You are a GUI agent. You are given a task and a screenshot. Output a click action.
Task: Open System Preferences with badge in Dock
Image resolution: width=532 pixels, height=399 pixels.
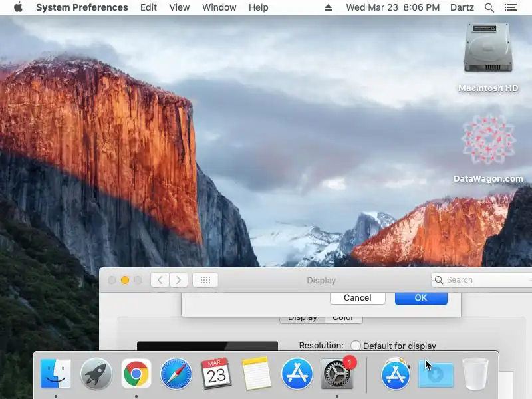tap(337, 374)
